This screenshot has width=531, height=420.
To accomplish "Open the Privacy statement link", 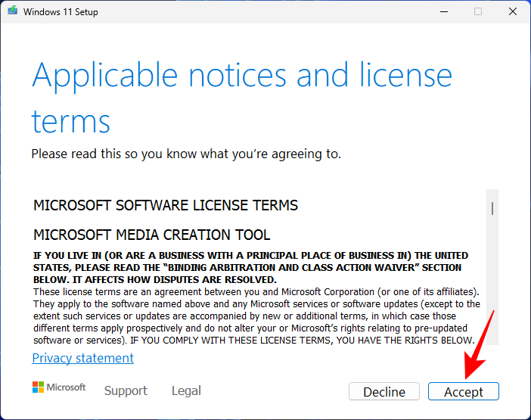I will 82,358.
